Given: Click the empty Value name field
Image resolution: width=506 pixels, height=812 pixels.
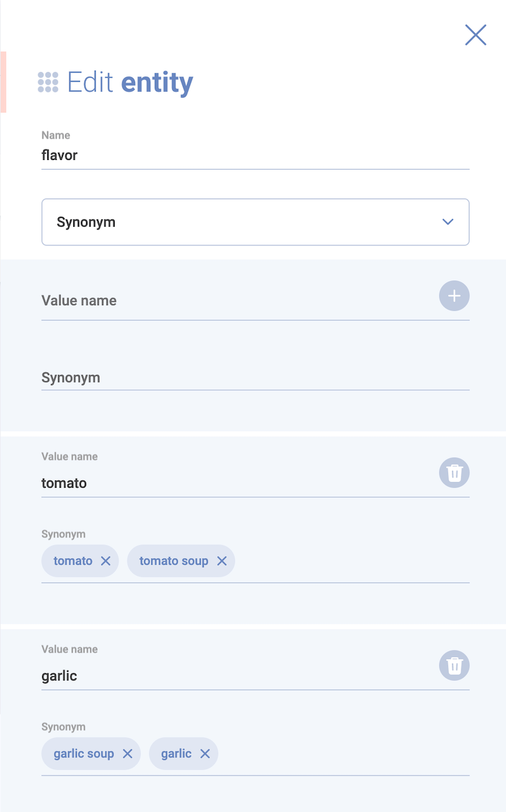Looking at the screenshot, I should tap(236, 301).
